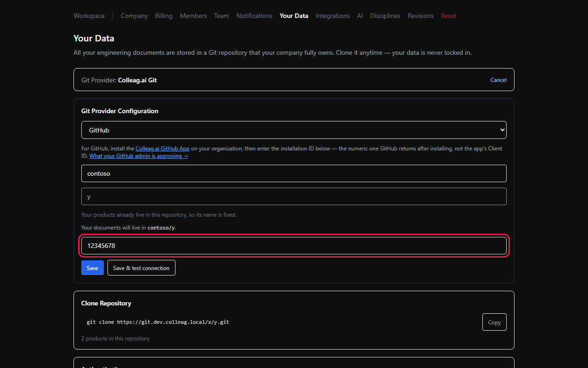
Task: Open the AI tab
Action: (x=360, y=16)
